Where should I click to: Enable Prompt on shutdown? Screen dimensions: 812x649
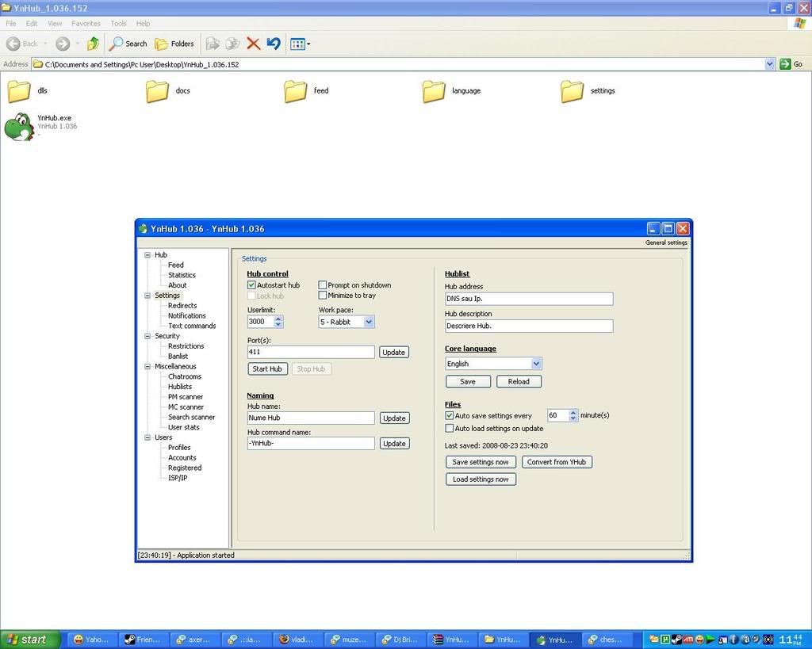pos(323,285)
